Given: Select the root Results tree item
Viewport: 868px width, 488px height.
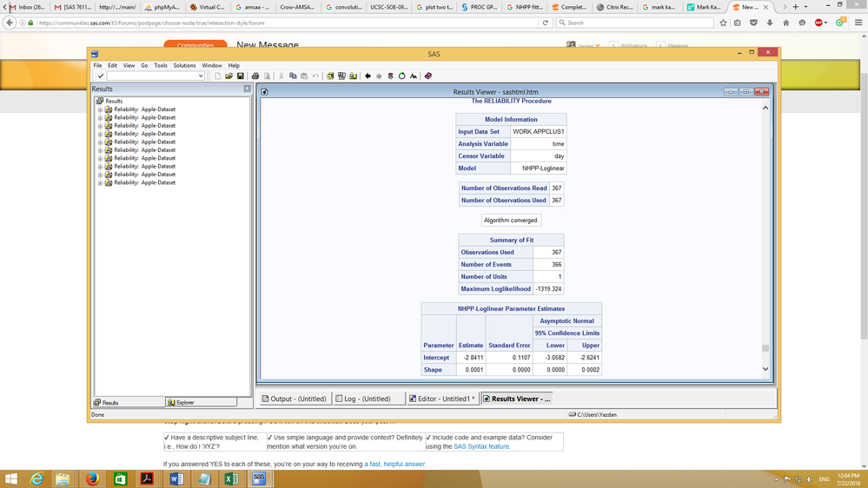Looking at the screenshot, I should point(114,101).
